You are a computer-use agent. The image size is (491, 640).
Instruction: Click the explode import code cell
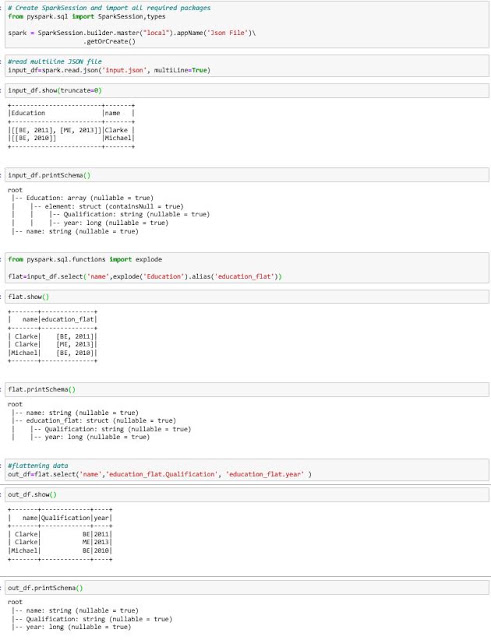(x=247, y=268)
